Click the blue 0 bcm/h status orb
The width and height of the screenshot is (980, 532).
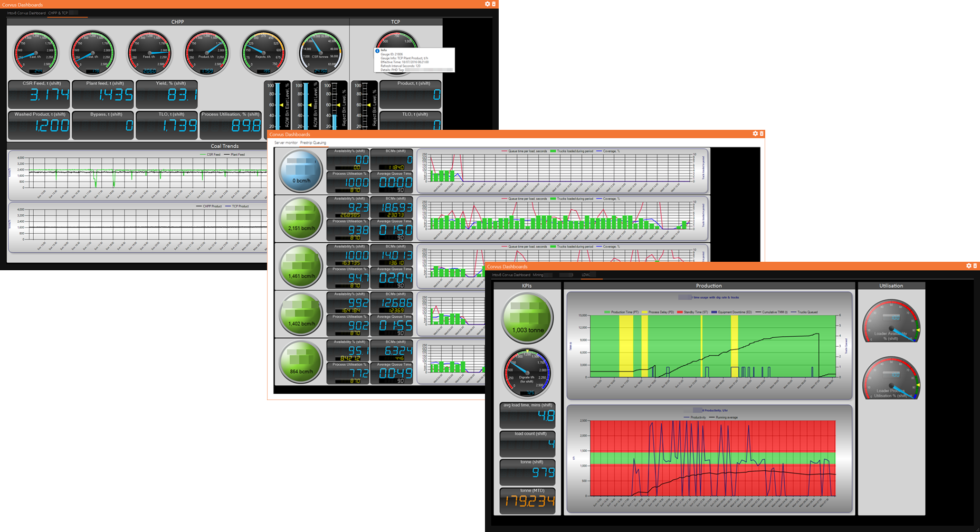pos(301,171)
